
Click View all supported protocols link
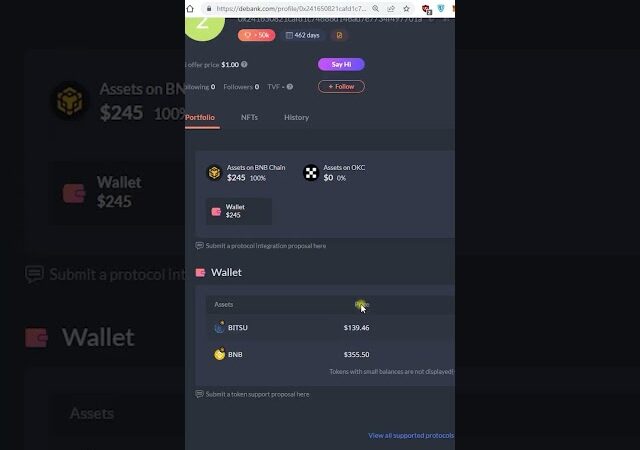411,436
